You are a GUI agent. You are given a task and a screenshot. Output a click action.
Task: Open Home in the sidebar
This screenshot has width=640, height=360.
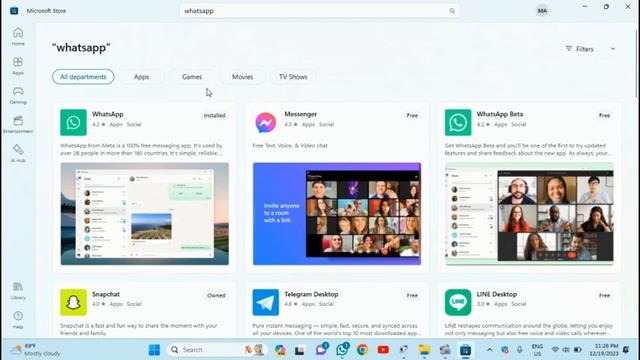click(x=18, y=36)
